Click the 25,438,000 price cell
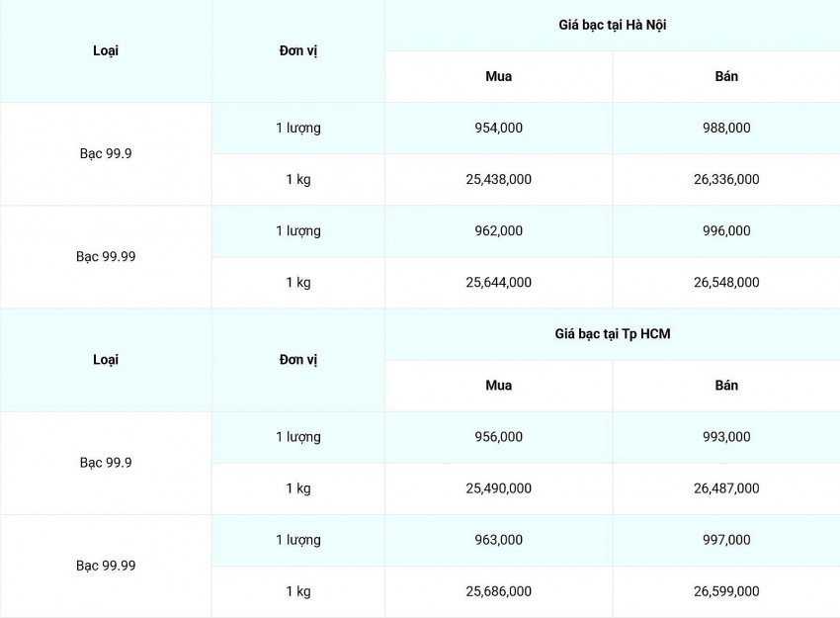 498,179
